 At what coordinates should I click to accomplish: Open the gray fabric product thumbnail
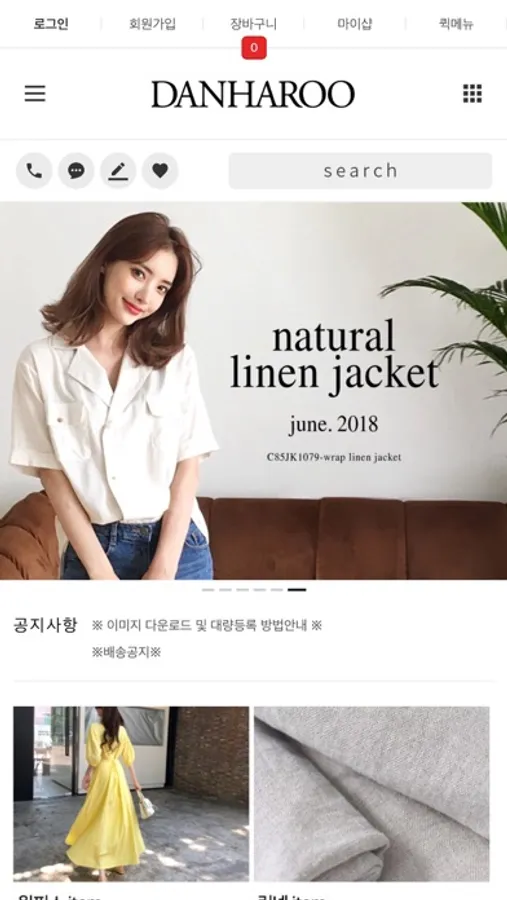(x=372, y=794)
